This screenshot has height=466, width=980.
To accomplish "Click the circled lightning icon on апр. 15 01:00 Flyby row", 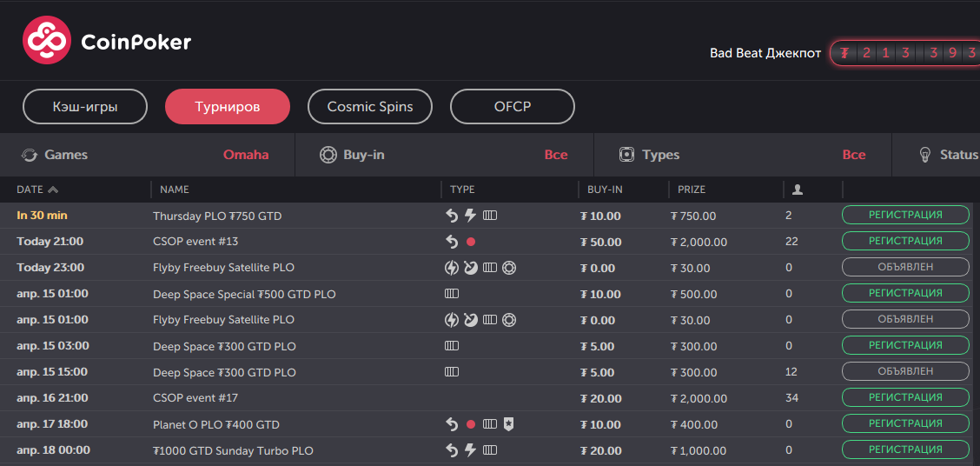I will 452,320.
